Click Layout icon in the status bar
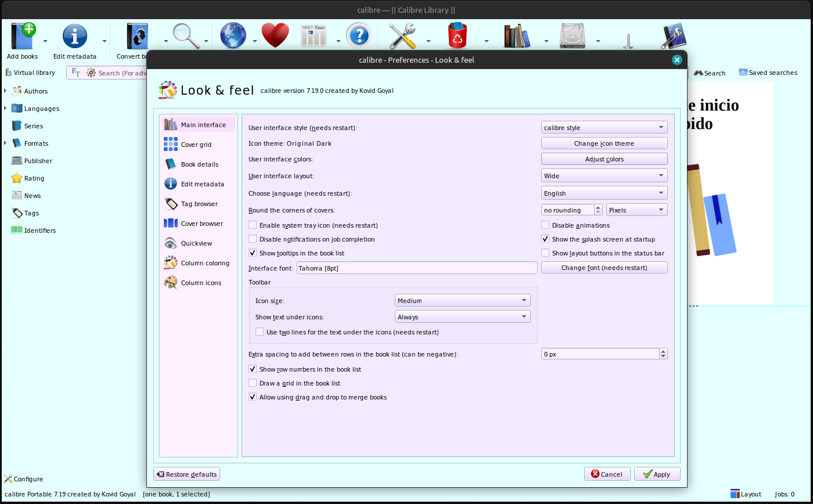813x504 pixels. (x=746, y=494)
